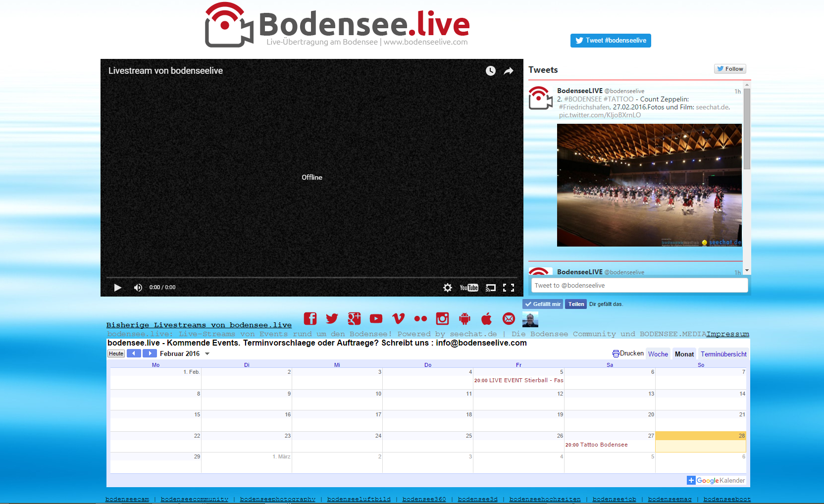824x504 pixels.
Task: Open the bodenseephotography footer link
Action: click(278, 499)
